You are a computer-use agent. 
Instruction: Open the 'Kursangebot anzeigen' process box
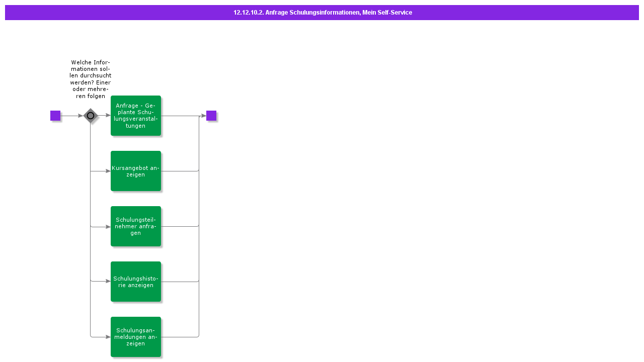[136, 171]
